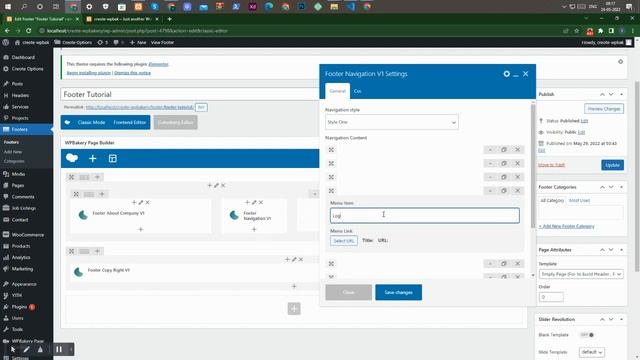Open Dashboard in the admin sidebar

click(x=23, y=58)
